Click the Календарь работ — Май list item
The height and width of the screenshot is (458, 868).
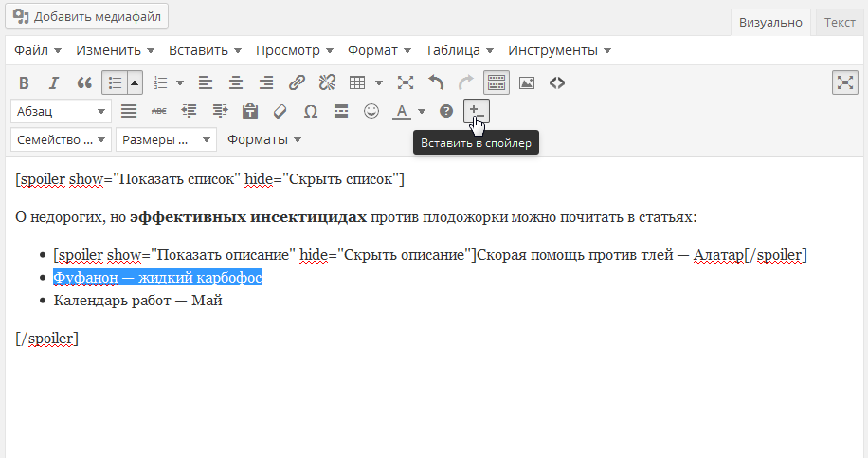click(x=137, y=301)
